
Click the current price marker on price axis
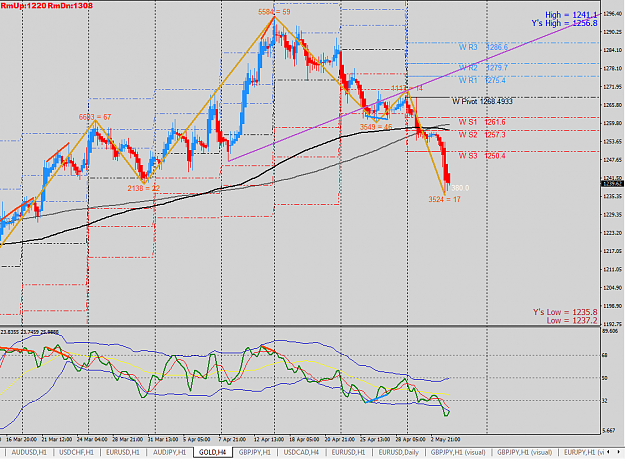(x=612, y=184)
